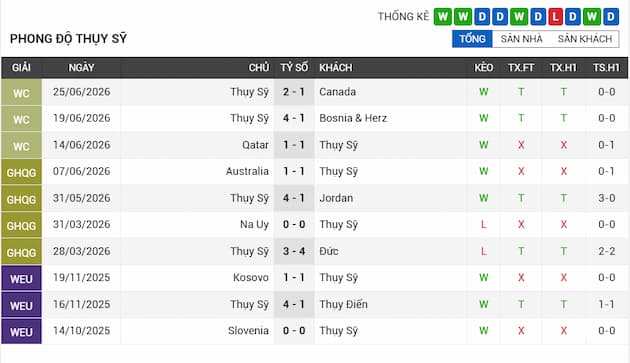The image size is (630, 363).
Task: Switch to the SÂN KHÁCH tab
Action: tap(585, 39)
